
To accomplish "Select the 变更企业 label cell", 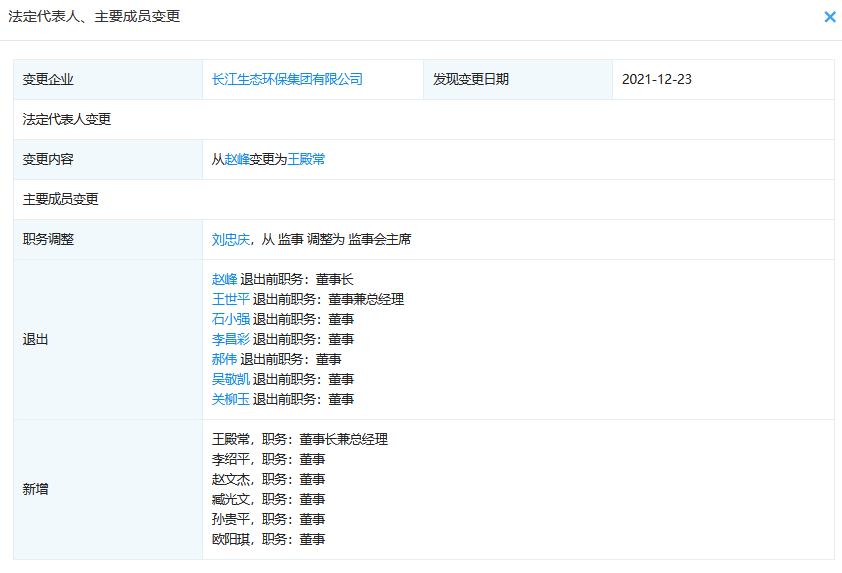I will point(108,79).
